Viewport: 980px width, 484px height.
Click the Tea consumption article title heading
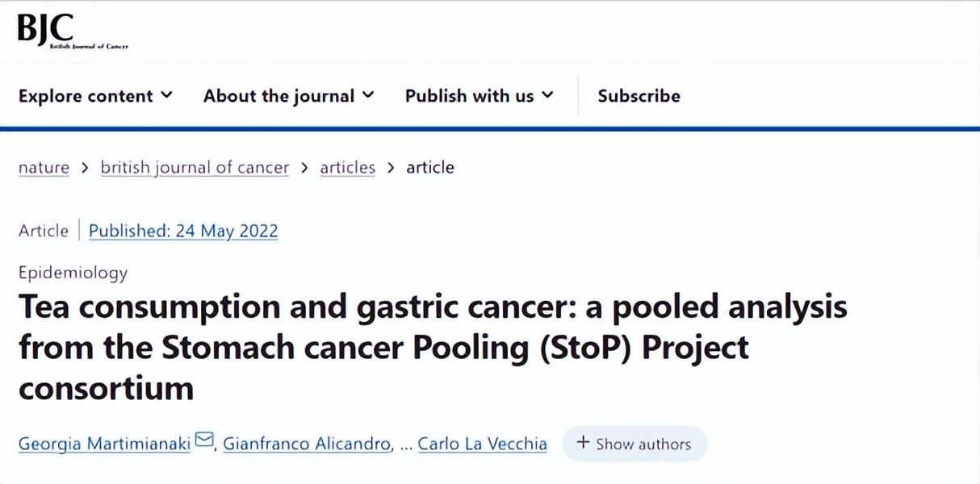(x=433, y=348)
